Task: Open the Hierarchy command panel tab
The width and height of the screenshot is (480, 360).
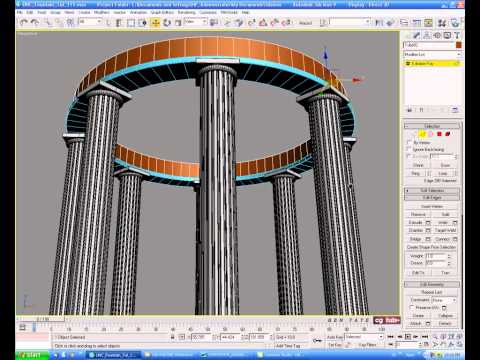Action: coord(427,35)
